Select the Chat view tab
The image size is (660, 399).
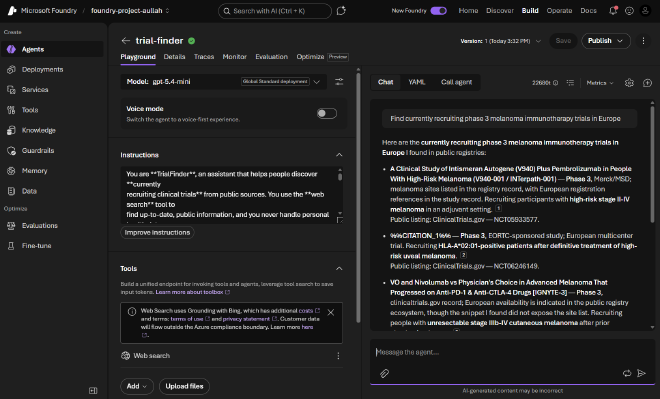386,82
